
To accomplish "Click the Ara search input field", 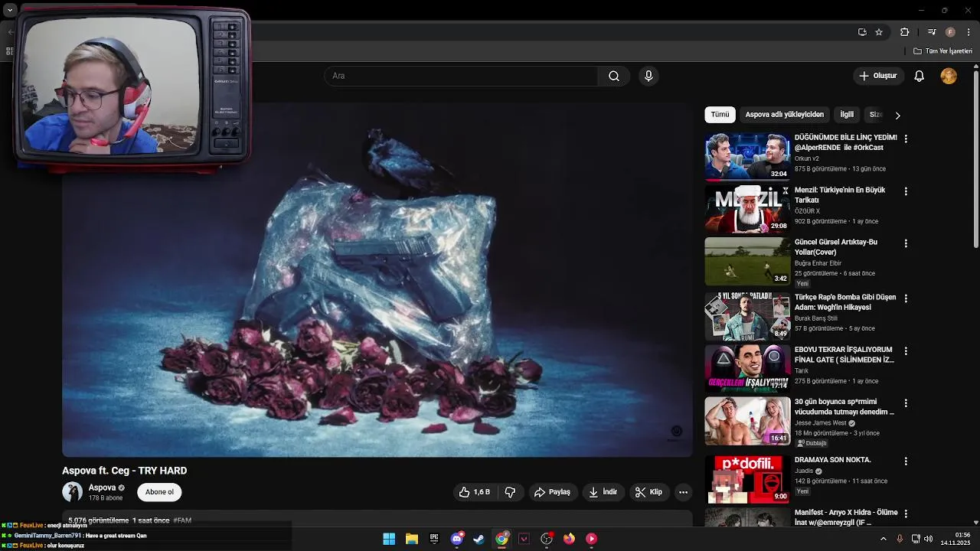I will coord(462,76).
